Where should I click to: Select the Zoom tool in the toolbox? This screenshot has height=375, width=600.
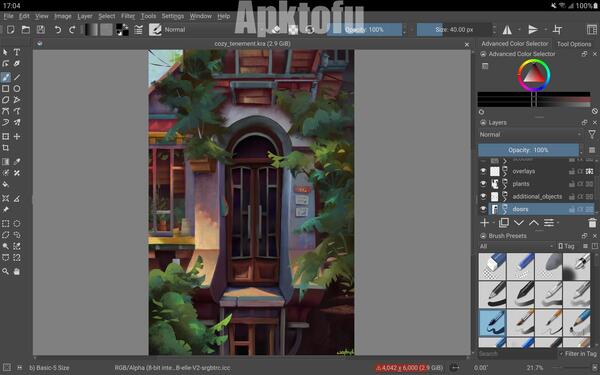(6, 272)
